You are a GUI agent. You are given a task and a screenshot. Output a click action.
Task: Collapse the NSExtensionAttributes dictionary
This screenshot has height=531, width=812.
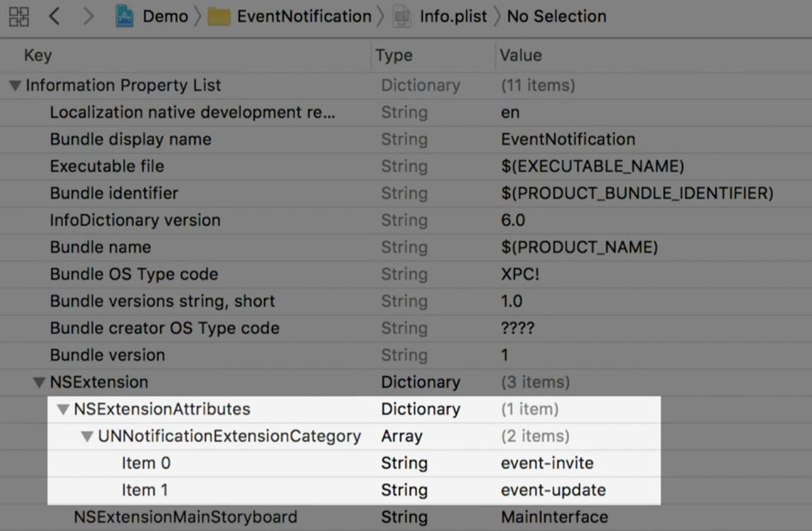coord(63,410)
